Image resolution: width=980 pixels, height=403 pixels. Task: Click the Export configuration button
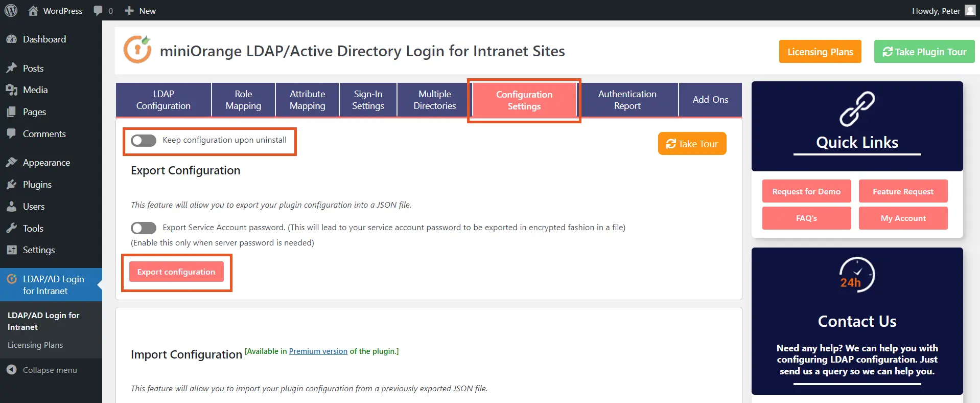(176, 272)
